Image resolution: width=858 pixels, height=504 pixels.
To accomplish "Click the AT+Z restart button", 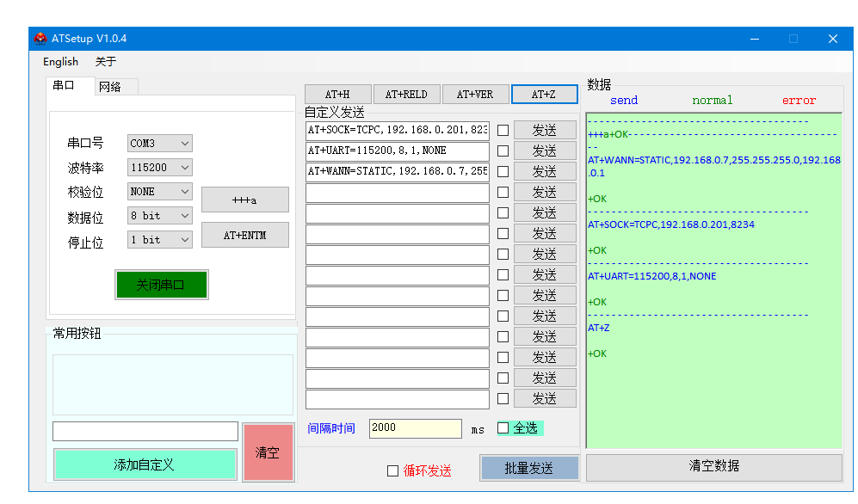I will 544,94.
